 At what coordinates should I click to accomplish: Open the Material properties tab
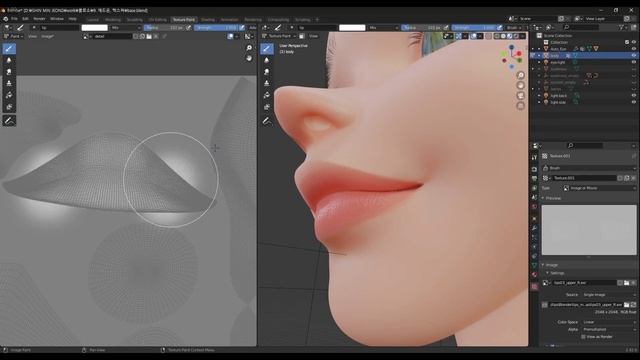pos(534,276)
